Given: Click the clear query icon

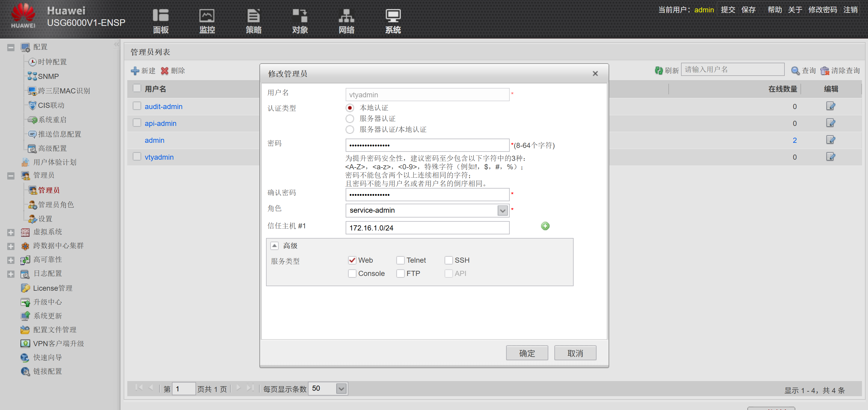Looking at the screenshot, I should click(x=825, y=70).
